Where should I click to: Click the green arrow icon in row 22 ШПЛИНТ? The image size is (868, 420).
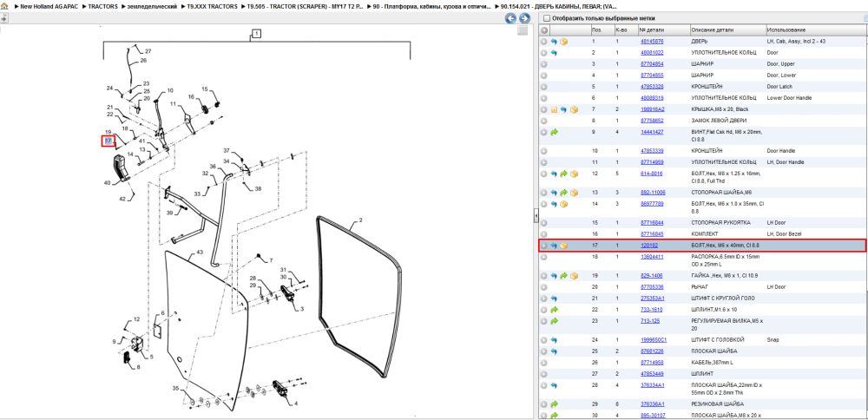(554, 309)
